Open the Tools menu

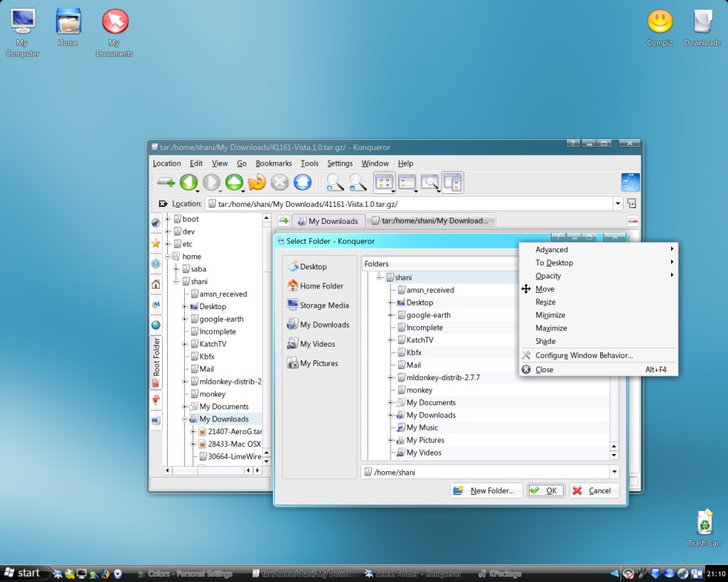pos(309,163)
